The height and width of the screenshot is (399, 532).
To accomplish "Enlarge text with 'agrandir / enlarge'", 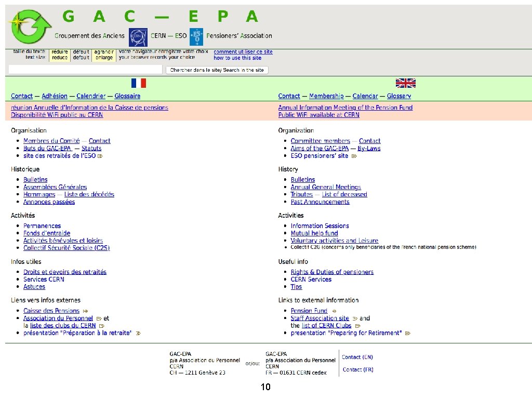I will [104, 55].
